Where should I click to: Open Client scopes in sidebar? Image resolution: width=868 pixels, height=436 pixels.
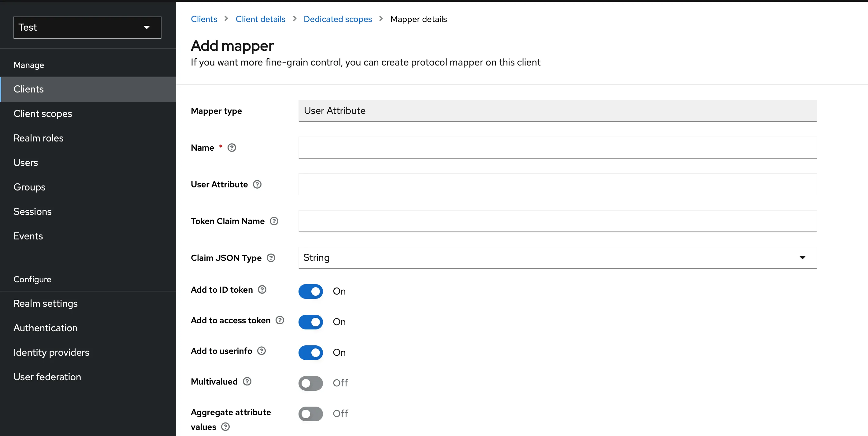[x=43, y=114]
